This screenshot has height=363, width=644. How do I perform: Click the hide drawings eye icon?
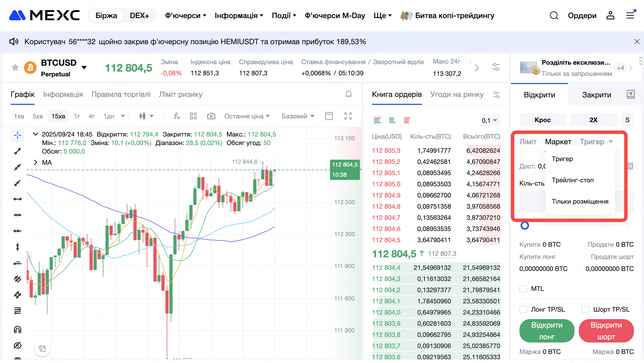18,345
